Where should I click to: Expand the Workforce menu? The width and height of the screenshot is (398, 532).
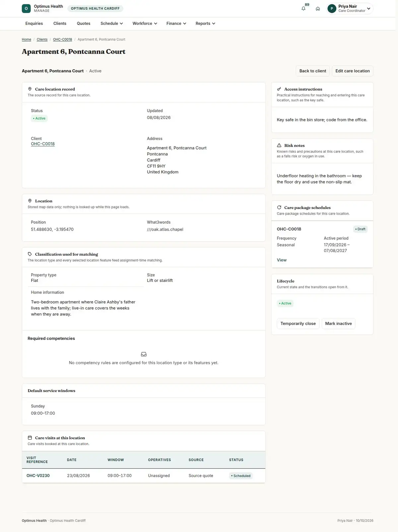pos(145,24)
